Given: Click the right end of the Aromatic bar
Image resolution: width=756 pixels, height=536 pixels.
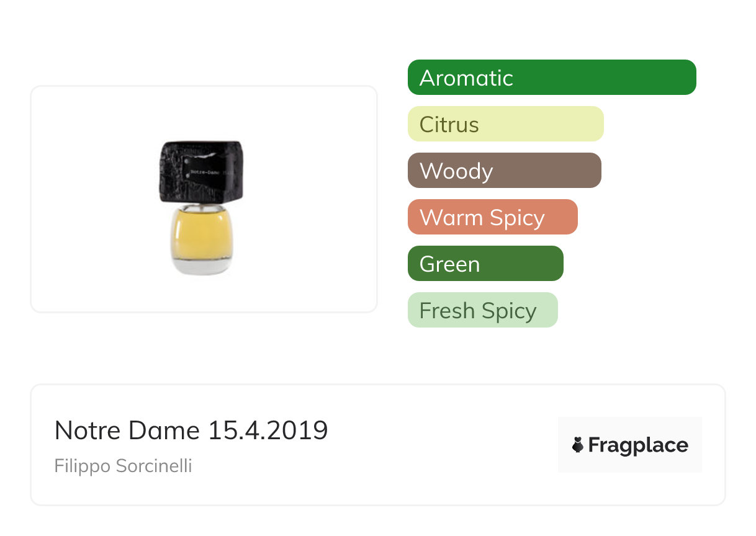Looking at the screenshot, I should pos(686,78).
